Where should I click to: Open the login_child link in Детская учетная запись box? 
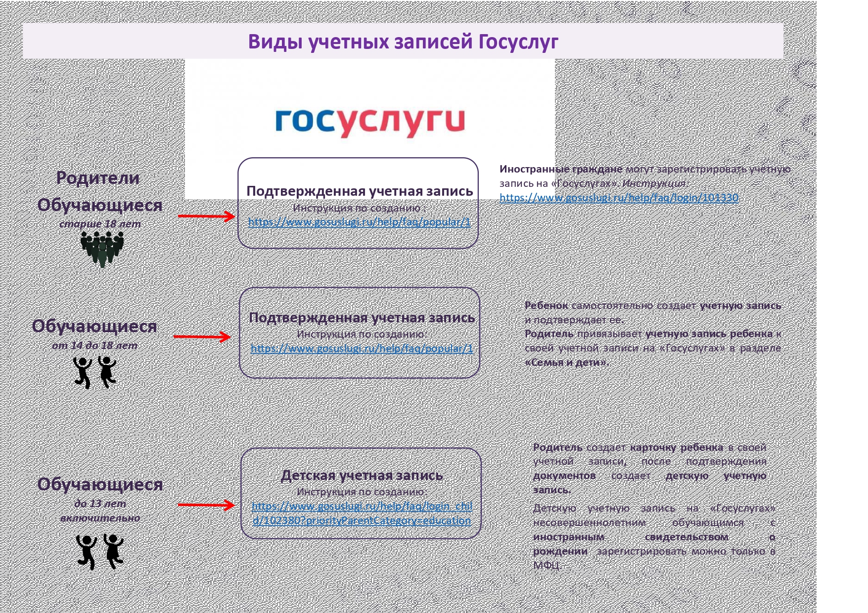click(x=362, y=513)
